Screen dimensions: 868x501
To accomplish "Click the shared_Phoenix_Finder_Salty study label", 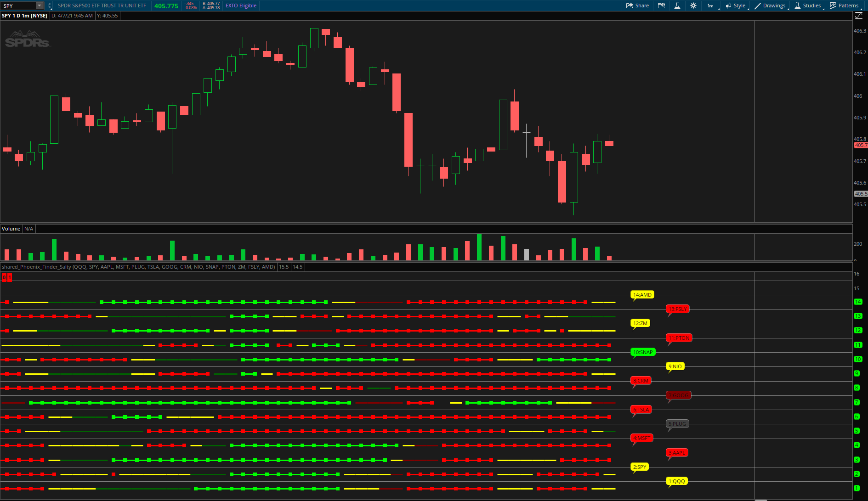I will [x=138, y=267].
